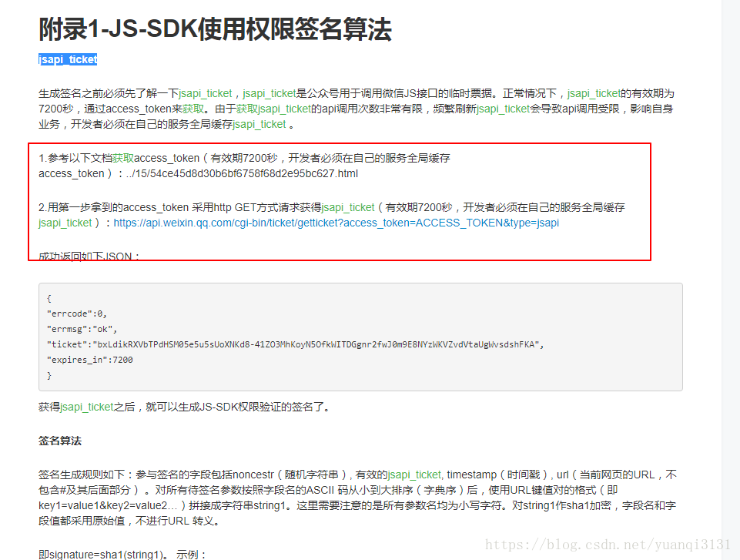740x560 pixels.
Task: Click jsapi_ticket link after GET方式请求获得
Action: tap(348, 207)
